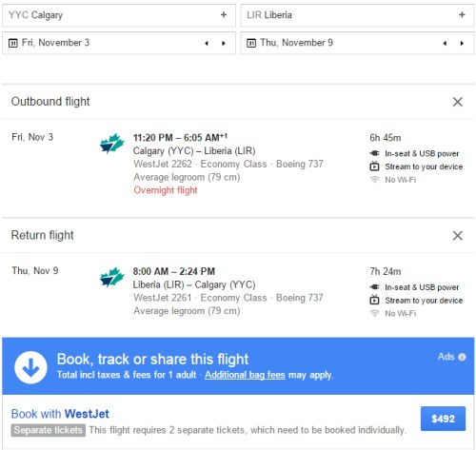The image size is (476, 450).
Task: Click the YYC Calgary origin field
Action: pos(119,15)
